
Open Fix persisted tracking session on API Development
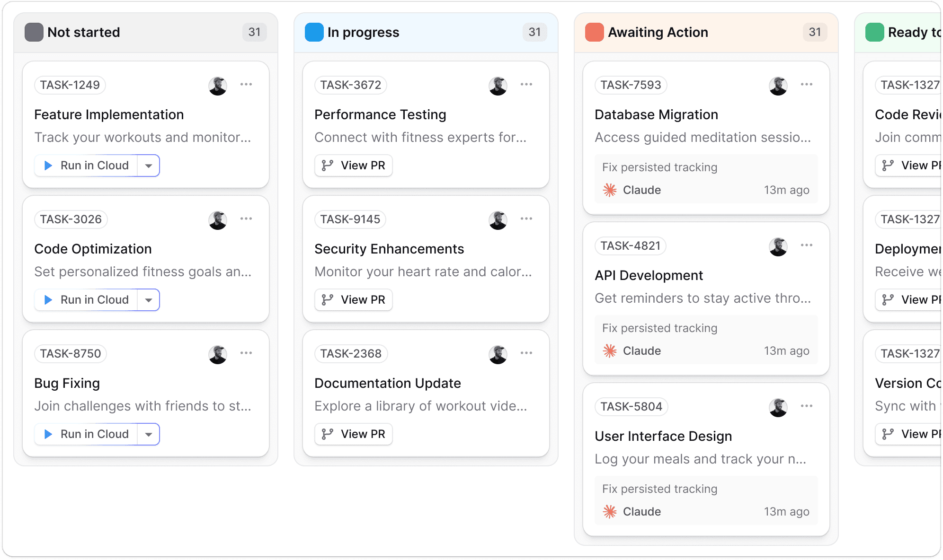click(706, 339)
